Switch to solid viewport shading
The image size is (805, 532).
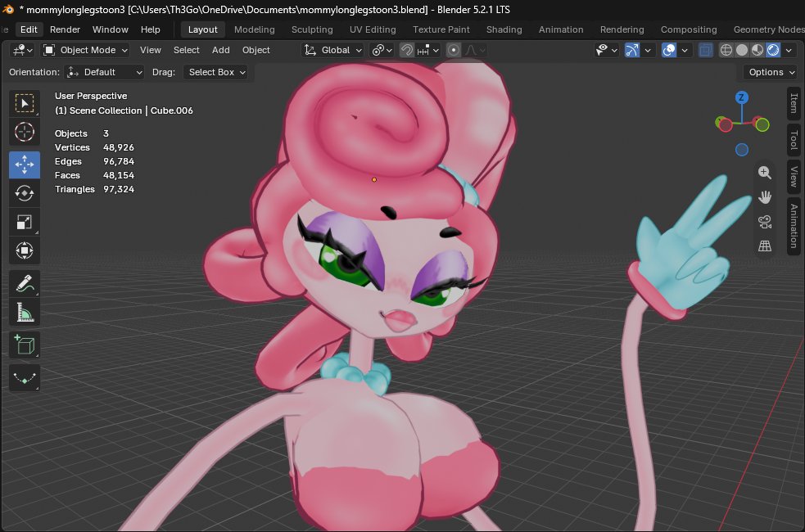tap(741, 50)
